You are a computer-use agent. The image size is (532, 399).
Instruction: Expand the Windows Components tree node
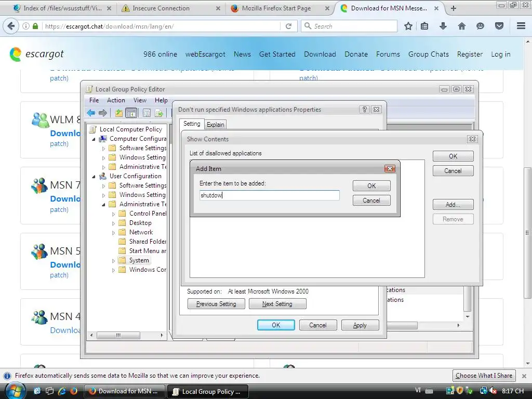pyautogui.click(x=113, y=270)
